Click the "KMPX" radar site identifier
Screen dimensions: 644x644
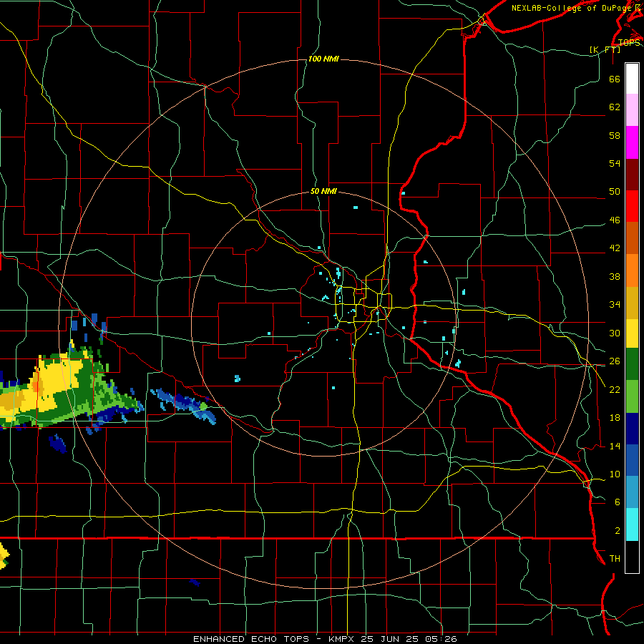(x=341, y=639)
